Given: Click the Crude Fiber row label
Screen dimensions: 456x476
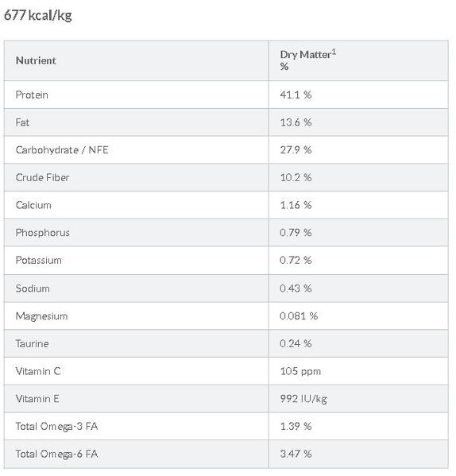Looking at the screenshot, I should (x=42, y=177).
